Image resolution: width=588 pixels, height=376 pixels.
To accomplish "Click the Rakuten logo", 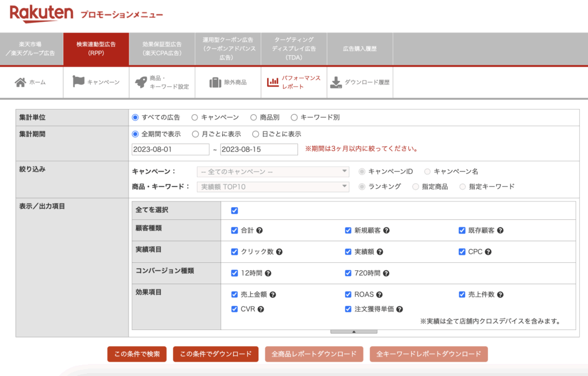I will pyautogui.click(x=41, y=14).
